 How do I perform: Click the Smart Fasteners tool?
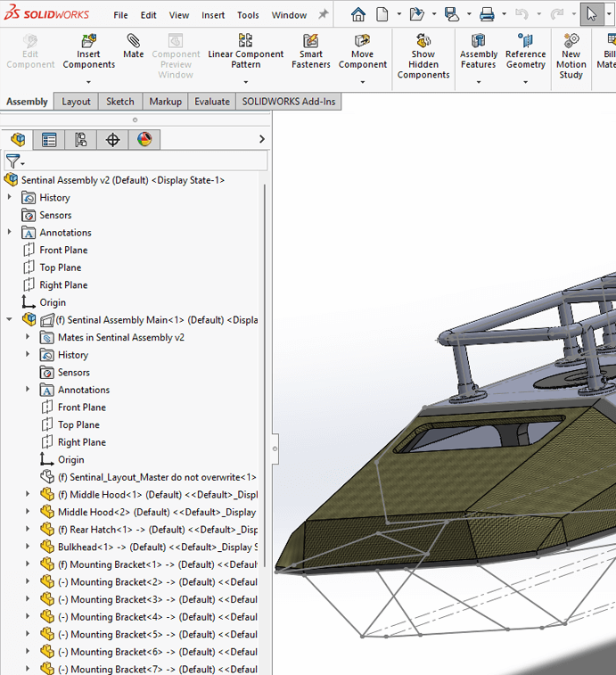311,52
